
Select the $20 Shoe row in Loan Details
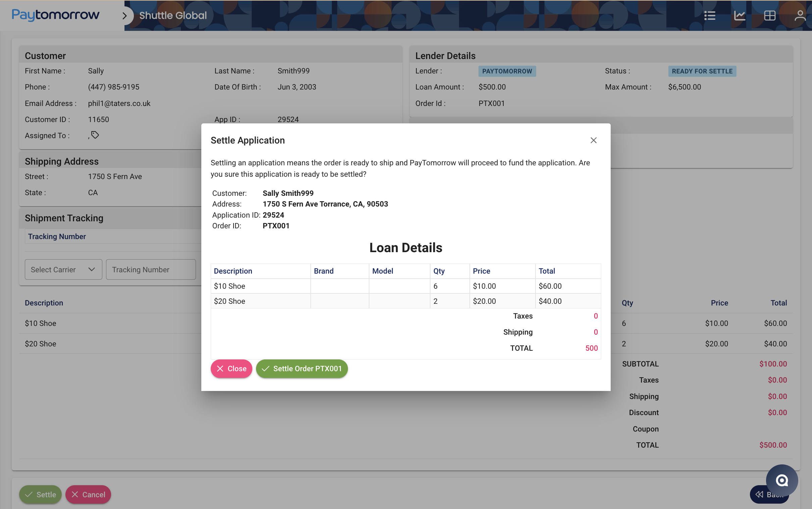406,301
